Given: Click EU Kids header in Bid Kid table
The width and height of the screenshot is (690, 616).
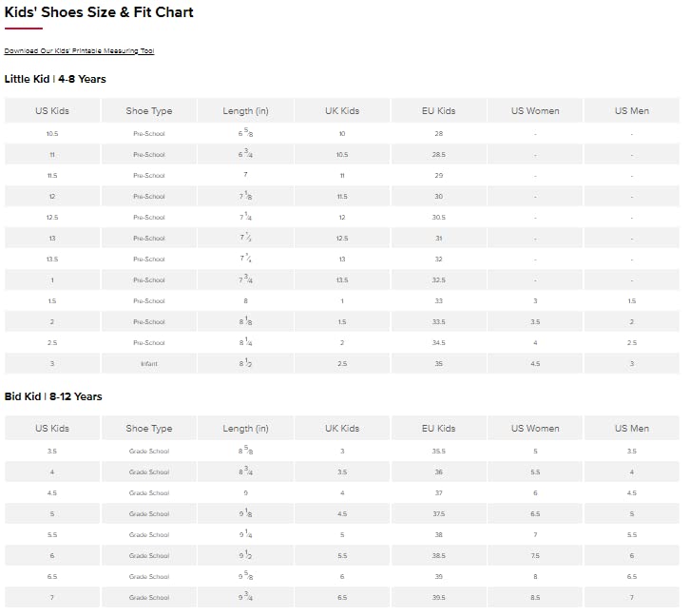Looking at the screenshot, I should tap(438, 429).
